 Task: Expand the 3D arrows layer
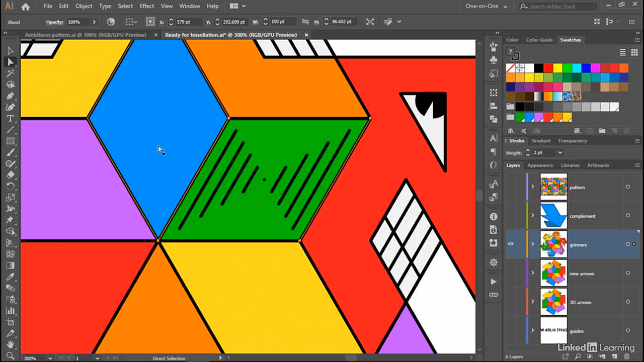tap(533, 302)
